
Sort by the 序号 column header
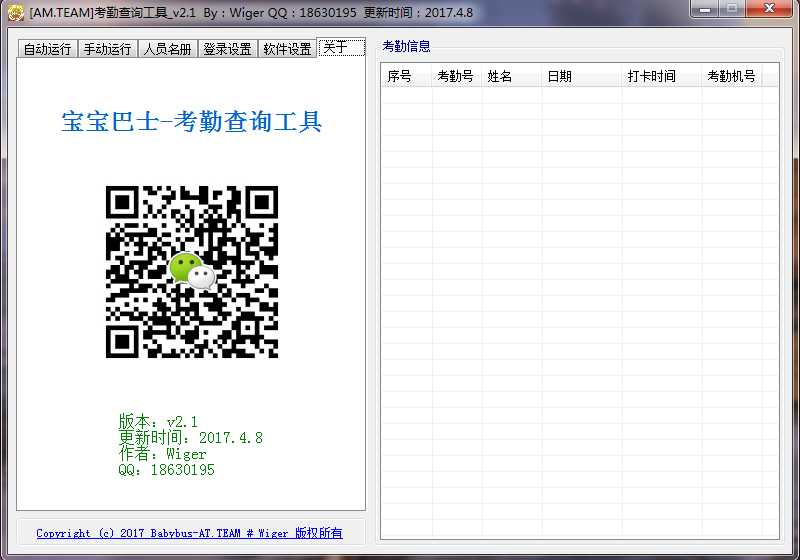point(407,77)
